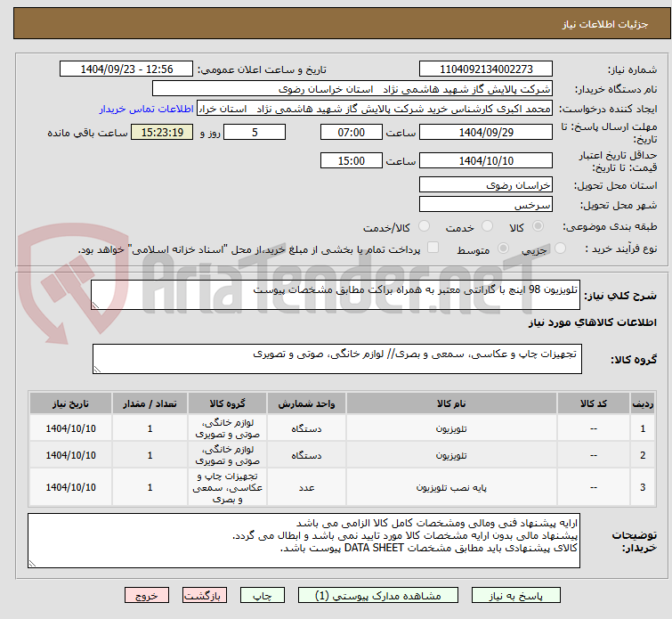The width and height of the screenshot is (672, 619).
Task: Select the کالا/خدمت radio button
Action: tap(424, 226)
